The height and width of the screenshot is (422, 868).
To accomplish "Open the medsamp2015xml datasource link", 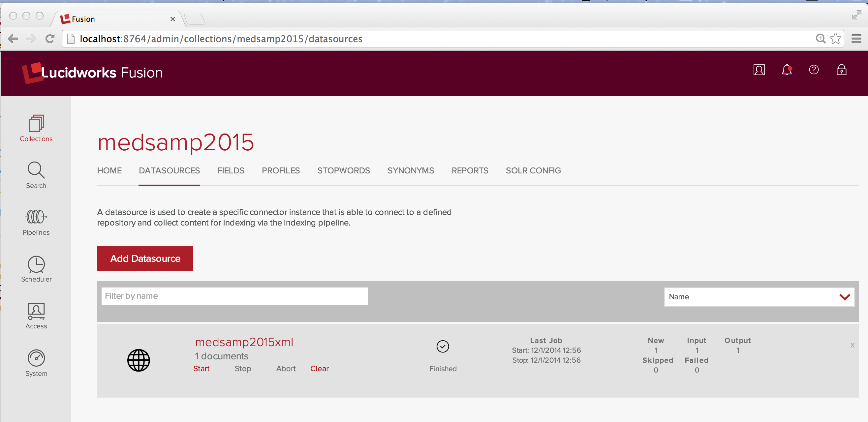I will click(244, 342).
